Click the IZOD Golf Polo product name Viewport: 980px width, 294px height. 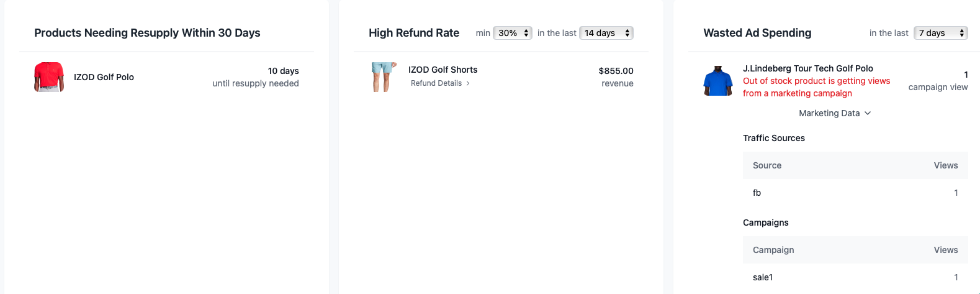104,77
